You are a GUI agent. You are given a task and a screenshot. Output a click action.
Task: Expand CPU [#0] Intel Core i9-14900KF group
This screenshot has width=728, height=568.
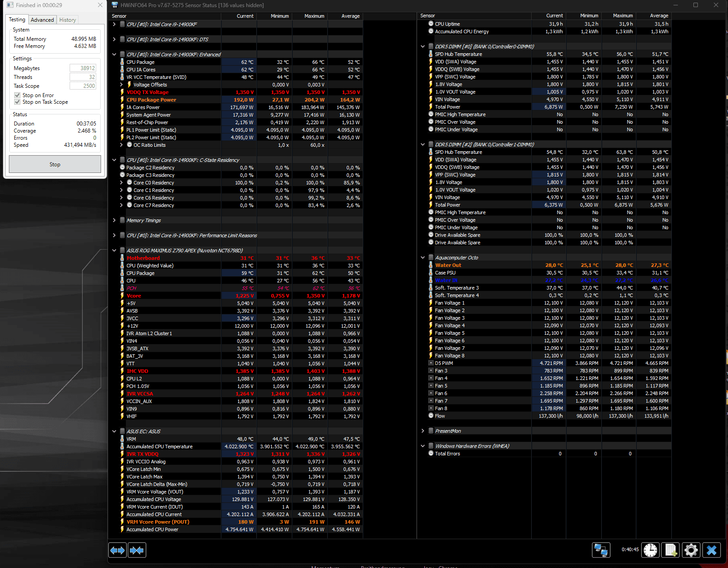click(x=114, y=24)
